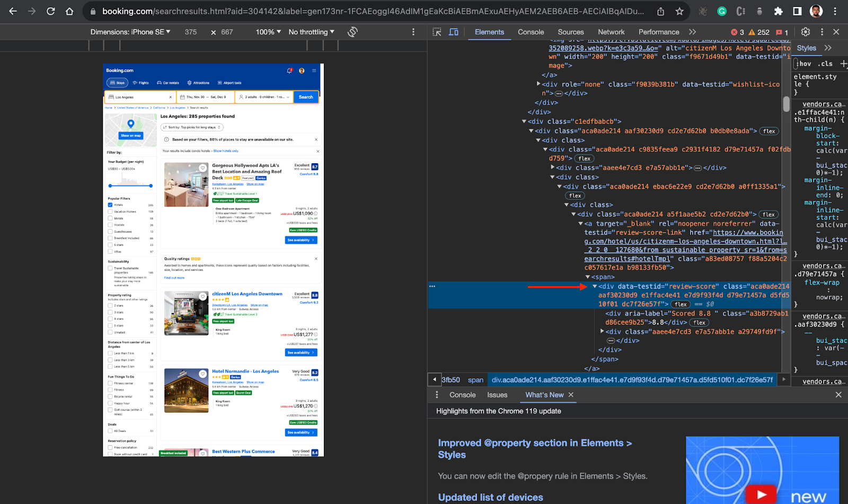
Task: Open the No throttling dropdown
Action: pyautogui.click(x=312, y=32)
